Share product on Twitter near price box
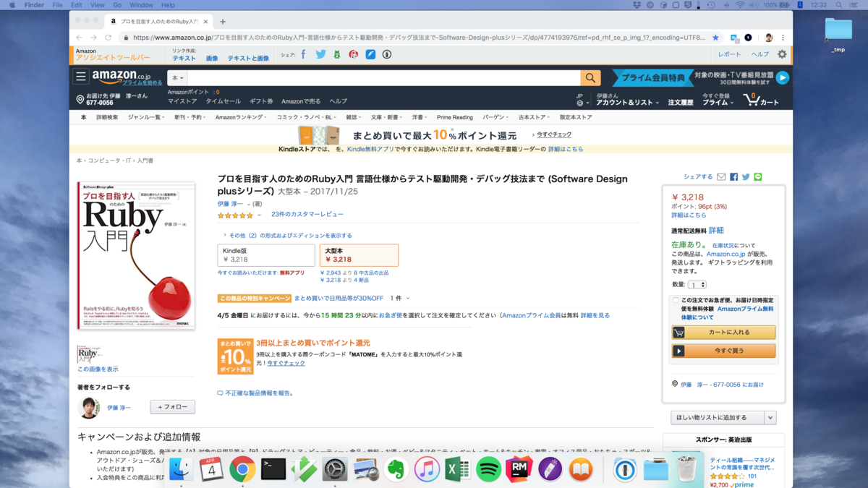The height and width of the screenshot is (488, 868). click(746, 177)
